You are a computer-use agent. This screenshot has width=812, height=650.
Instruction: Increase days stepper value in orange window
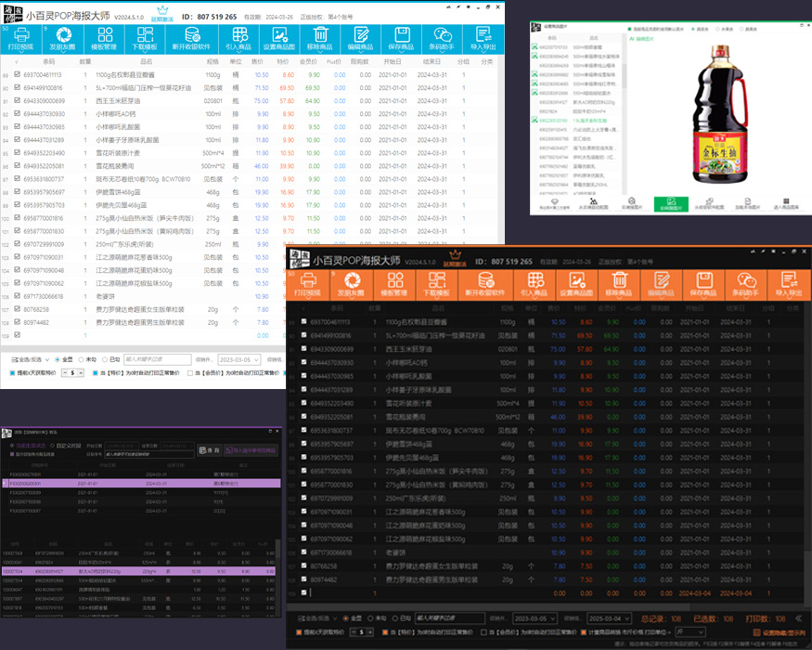point(369,630)
